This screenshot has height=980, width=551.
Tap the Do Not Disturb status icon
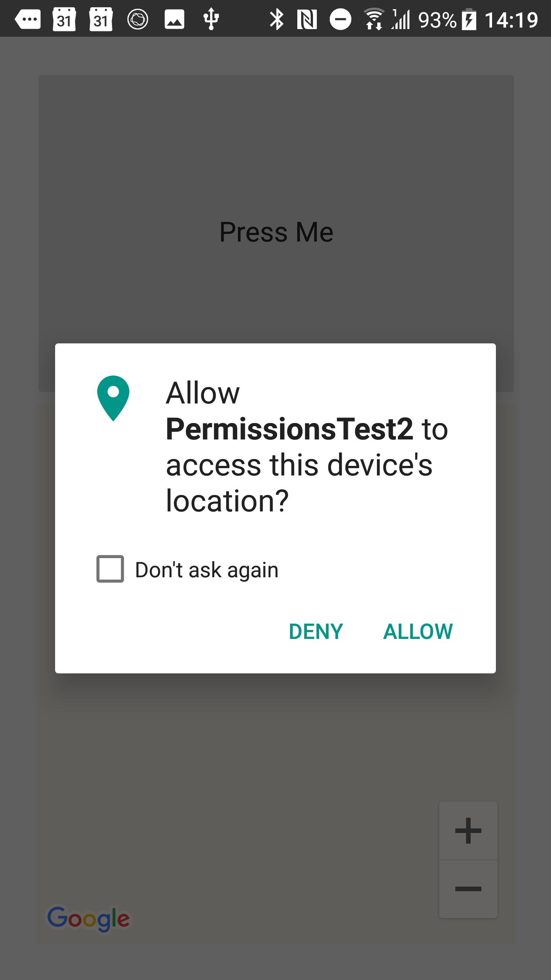[341, 19]
